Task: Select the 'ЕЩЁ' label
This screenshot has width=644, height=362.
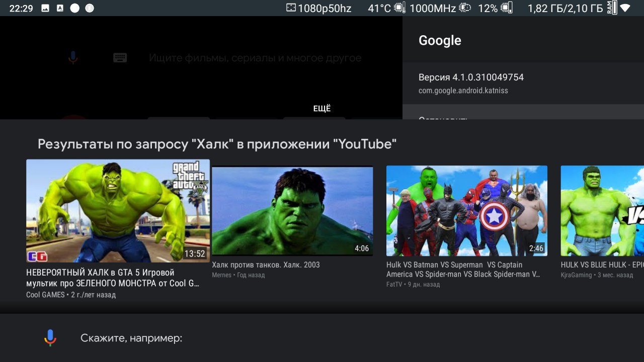Action: [322, 109]
